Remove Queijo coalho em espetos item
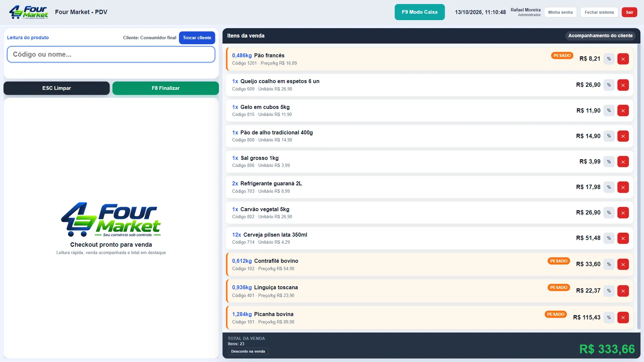Screen dimensions: 644x362 coord(623,85)
